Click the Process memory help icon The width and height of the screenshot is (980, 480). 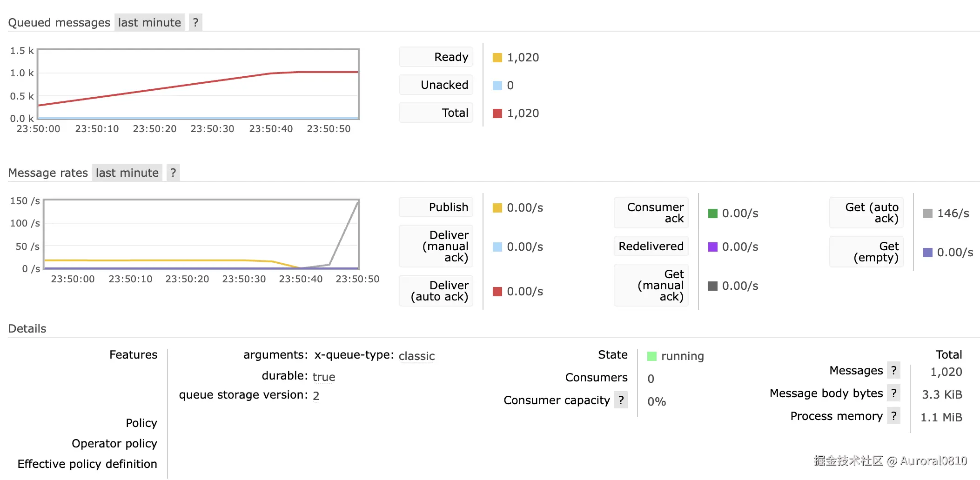coord(893,416)
